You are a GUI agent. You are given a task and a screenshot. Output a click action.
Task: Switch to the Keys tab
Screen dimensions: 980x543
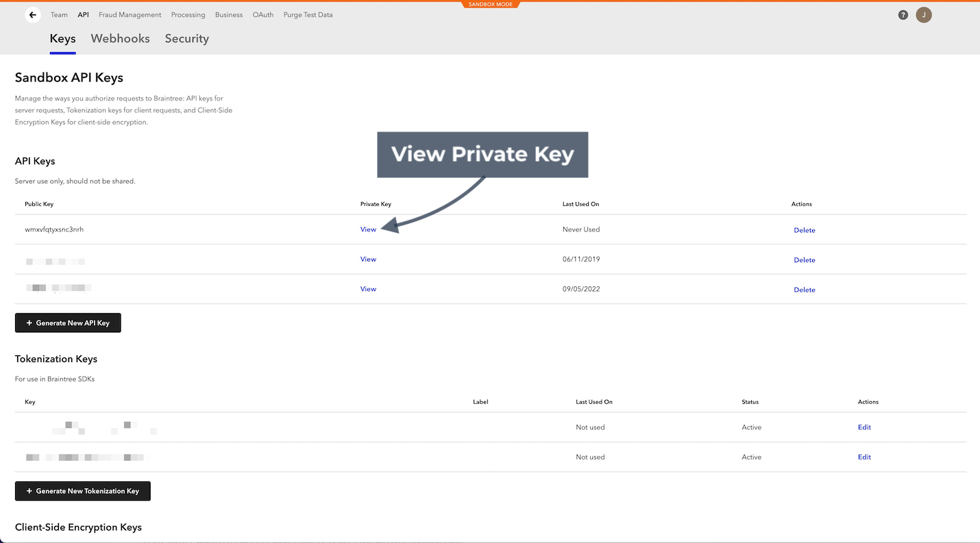(62, 39)
